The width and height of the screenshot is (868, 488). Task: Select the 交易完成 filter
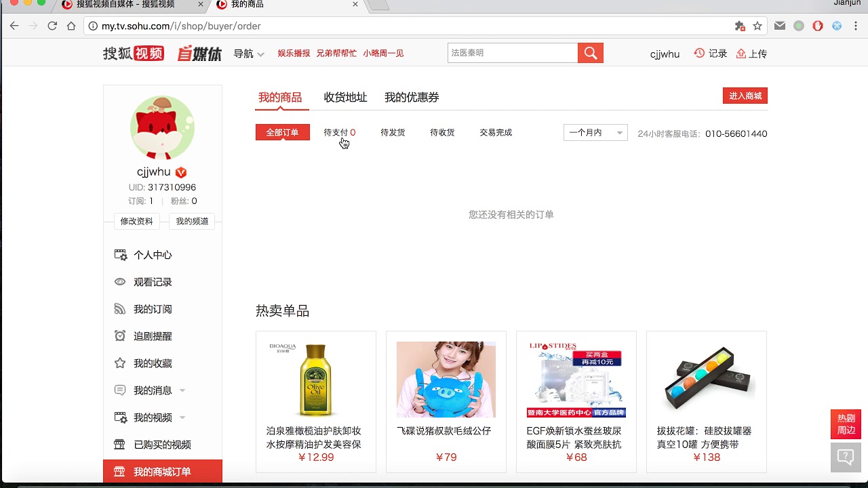[x=496, y=132]
